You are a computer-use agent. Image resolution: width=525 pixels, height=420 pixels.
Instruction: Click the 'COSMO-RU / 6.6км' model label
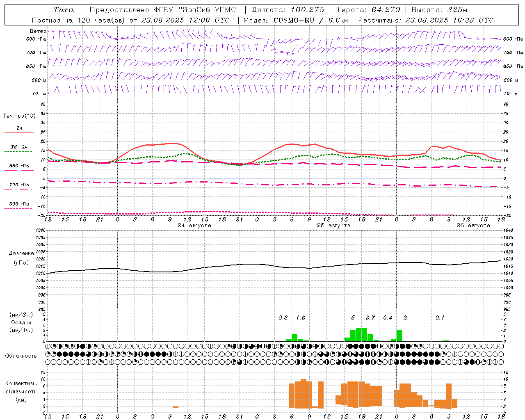pos(311,20)
